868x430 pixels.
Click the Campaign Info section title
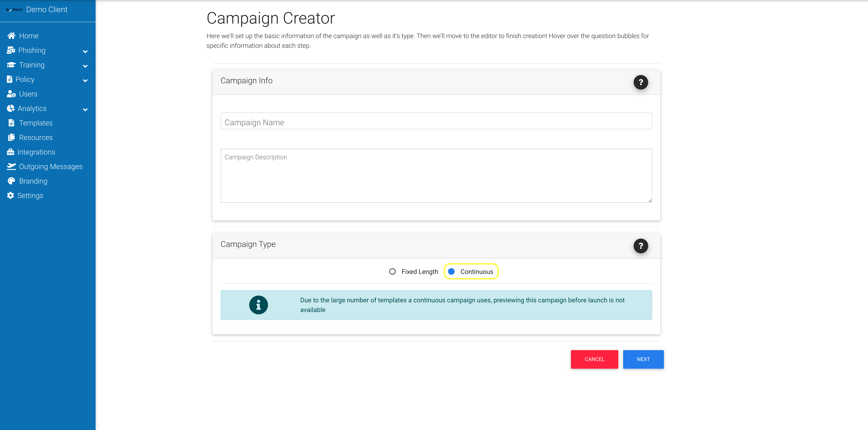(246, 80)
